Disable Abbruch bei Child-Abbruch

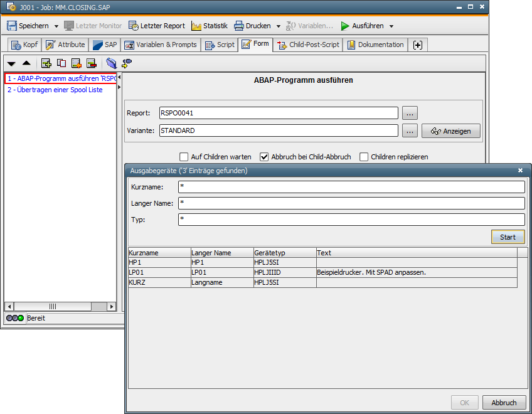click(264, 157)
